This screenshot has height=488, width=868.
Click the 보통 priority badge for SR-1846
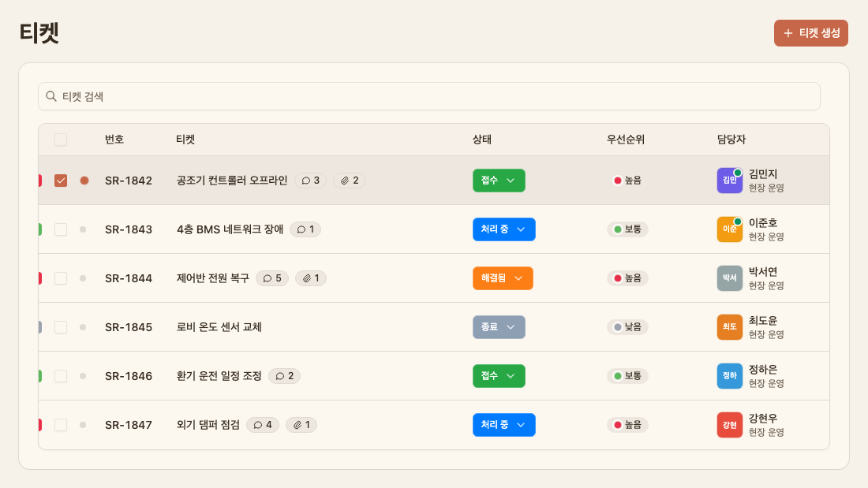[627, 376]
